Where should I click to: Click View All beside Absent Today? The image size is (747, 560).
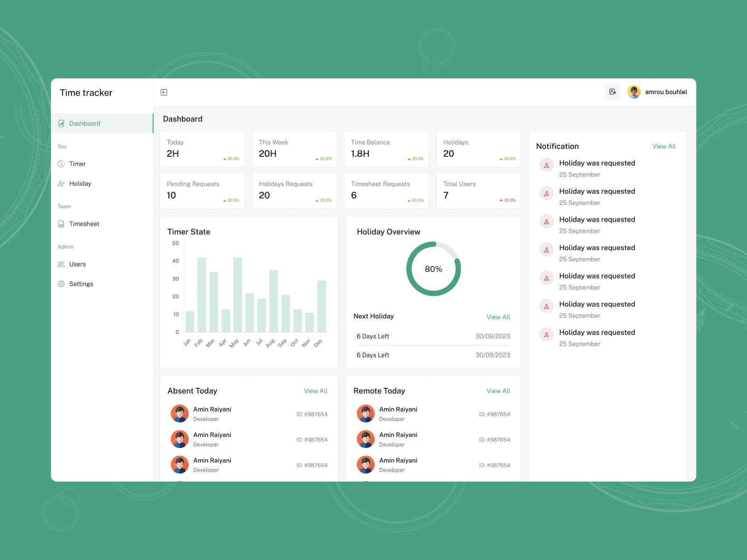(x=316, y=391)
